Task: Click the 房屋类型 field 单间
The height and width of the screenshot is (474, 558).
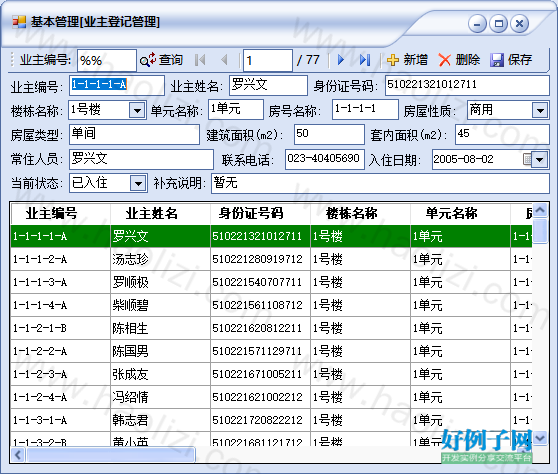Action: pyautogui.click(x=135, y=134)
